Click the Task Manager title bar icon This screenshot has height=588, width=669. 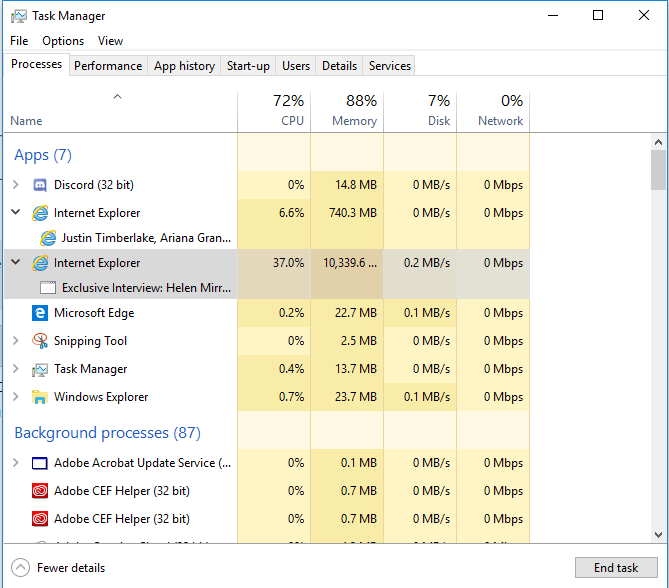tap(18, 16)
